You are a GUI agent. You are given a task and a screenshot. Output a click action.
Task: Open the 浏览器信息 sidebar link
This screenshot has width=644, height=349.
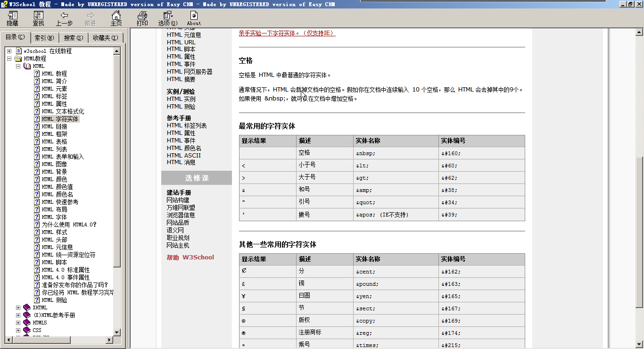click(x=181, y=215)
